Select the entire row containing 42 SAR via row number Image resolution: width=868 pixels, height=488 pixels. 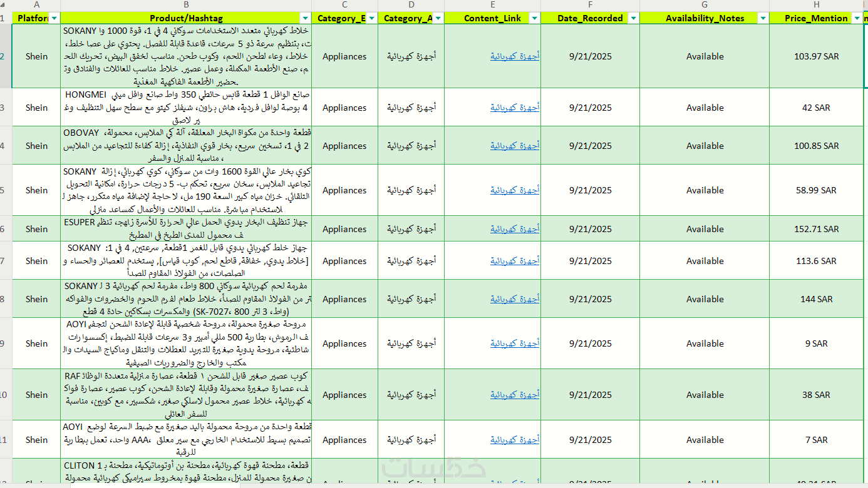pos(6,108)
